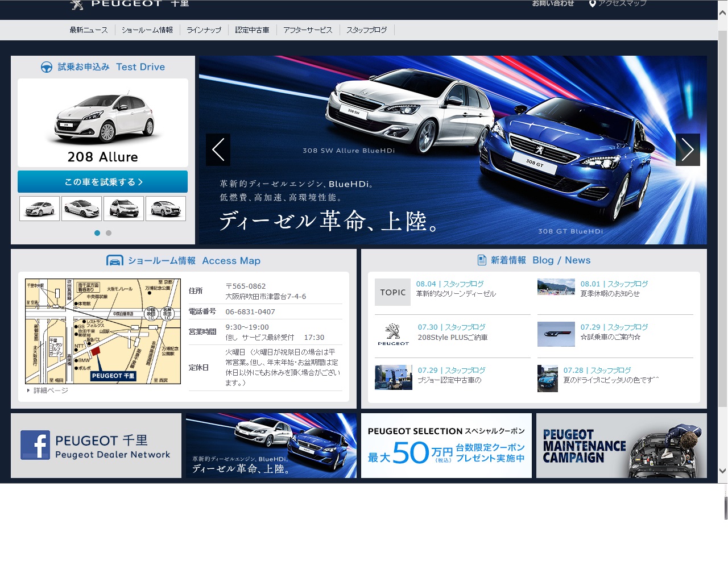This screenshot has width=728, height=582.
Task: Open the 07.29 試乗車のご案内 post
Action: click(x=610, y=337)
